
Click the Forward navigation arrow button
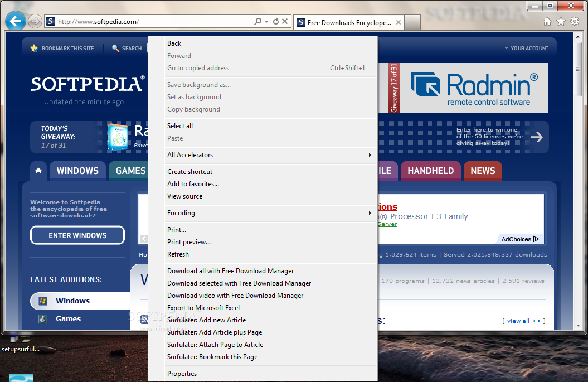point(35,21)
